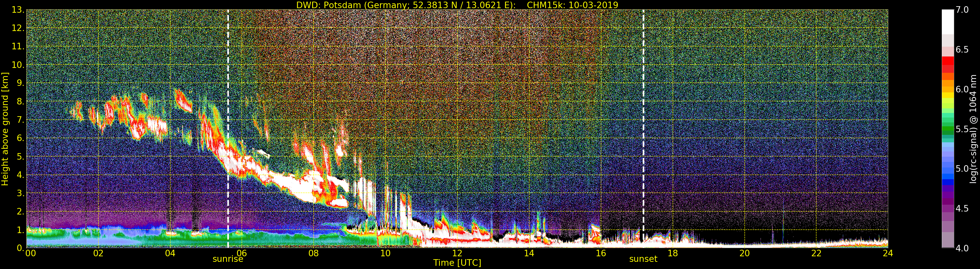Click the y-axis tick label '1.'
980x269 pixels.
[20, 229]
